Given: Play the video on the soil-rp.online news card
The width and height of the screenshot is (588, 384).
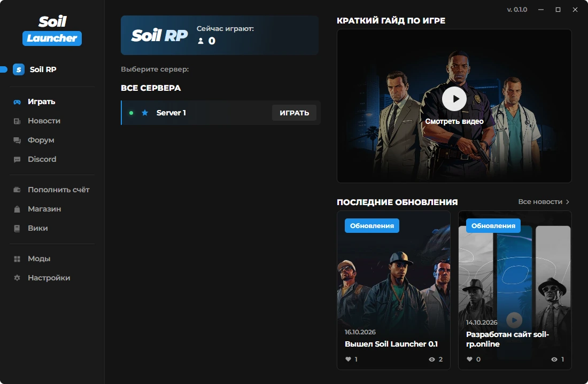Looking at the screenshot, I should (514, 320).
